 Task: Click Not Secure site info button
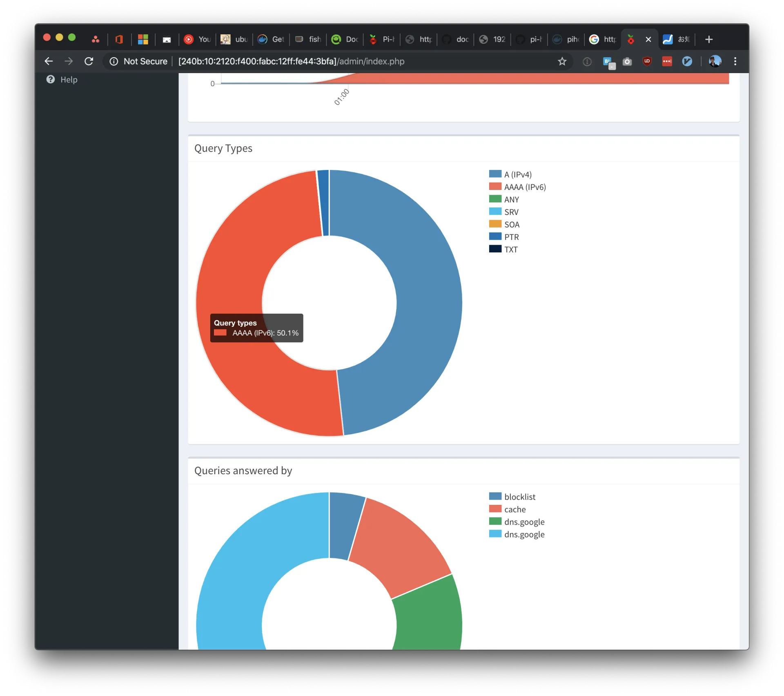(139, 61)
